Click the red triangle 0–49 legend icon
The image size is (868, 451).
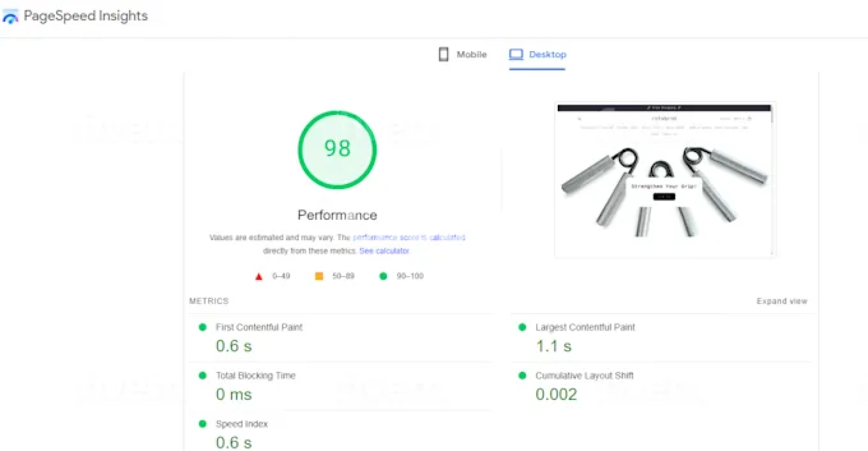pos(259,276)
